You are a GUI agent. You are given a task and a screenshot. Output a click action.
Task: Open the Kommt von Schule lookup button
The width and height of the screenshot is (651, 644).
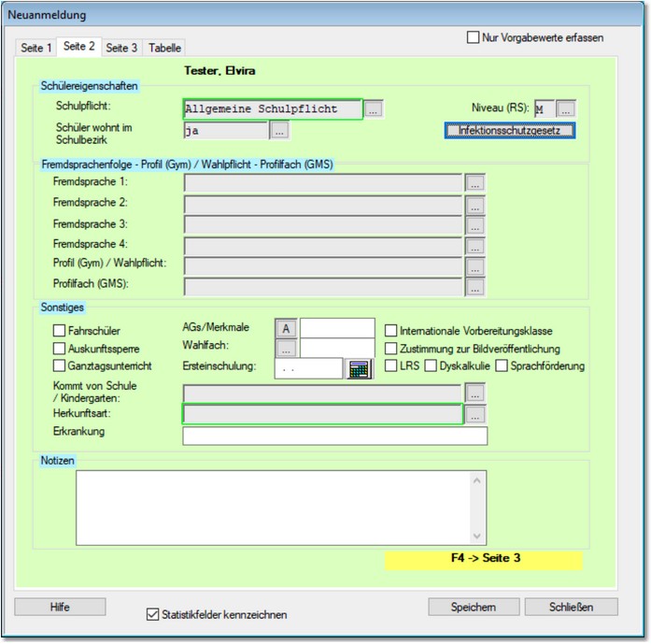475,393
